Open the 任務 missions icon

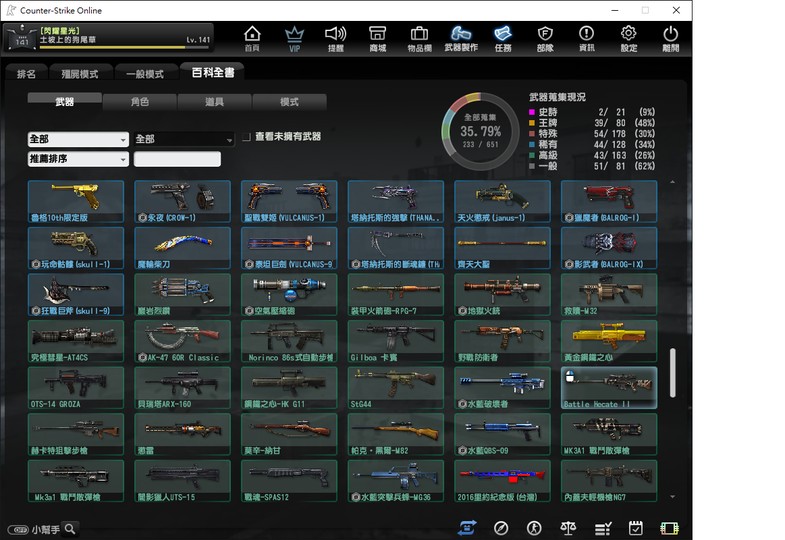point(503,39)
